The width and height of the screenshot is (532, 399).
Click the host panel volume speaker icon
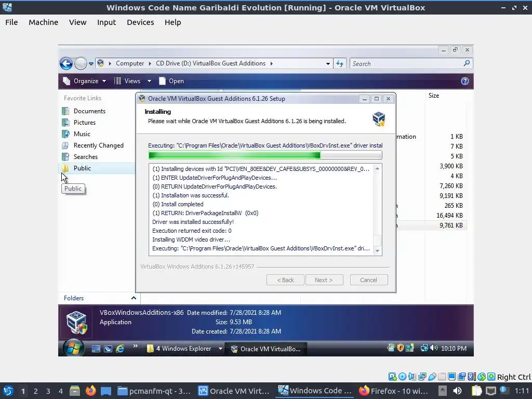click(x=457, y=391)
